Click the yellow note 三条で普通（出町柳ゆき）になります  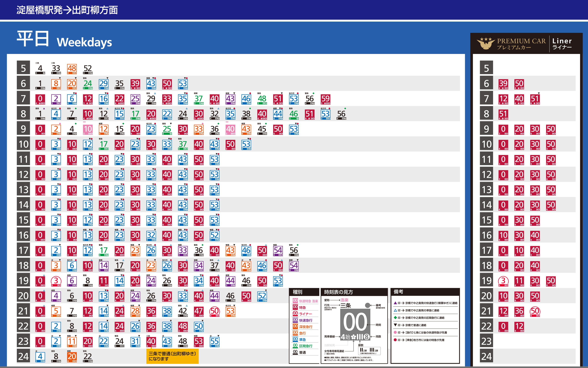point(172,356)
